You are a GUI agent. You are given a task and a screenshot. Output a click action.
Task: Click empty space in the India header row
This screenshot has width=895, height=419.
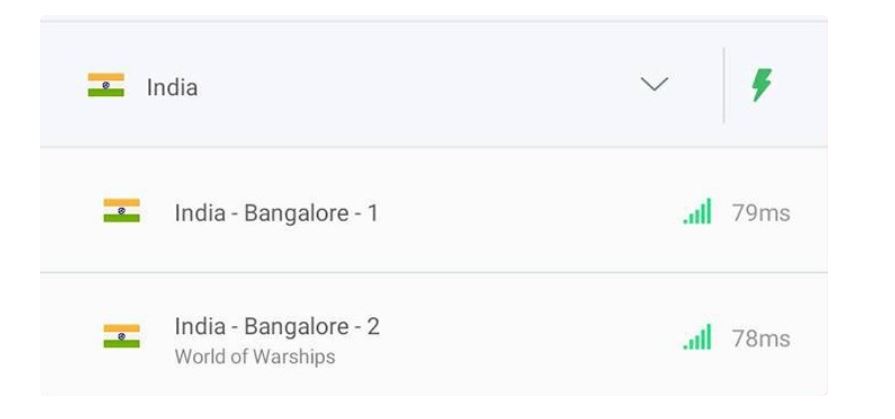tap(420, 87)
